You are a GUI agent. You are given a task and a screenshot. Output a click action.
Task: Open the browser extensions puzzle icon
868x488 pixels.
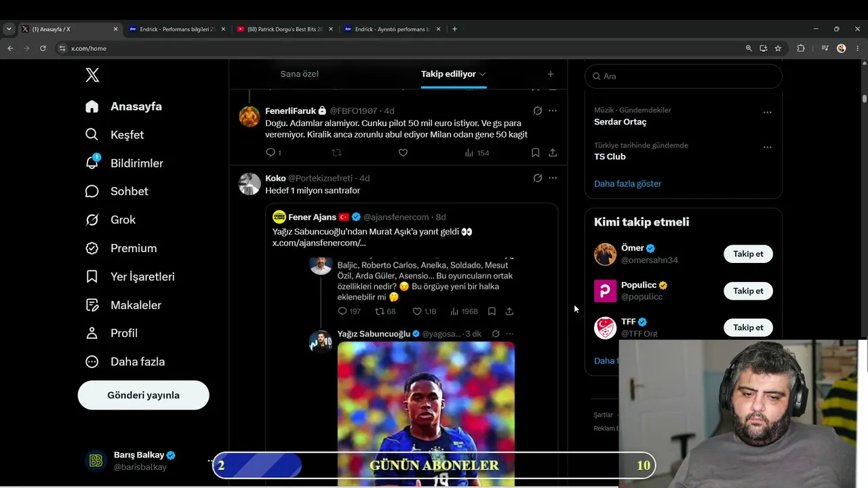[x=801, y=48]
